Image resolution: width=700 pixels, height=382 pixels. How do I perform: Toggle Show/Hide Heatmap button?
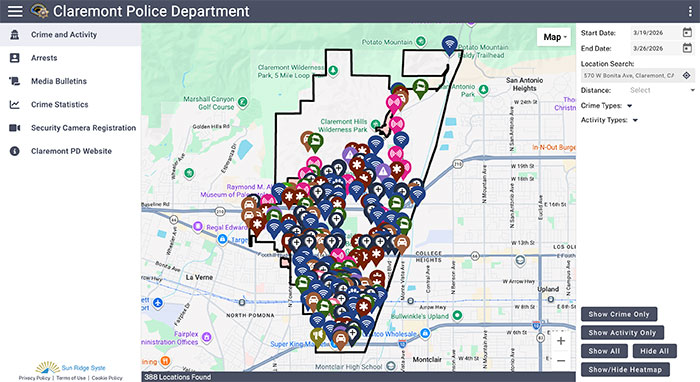[x=625, y=370]
